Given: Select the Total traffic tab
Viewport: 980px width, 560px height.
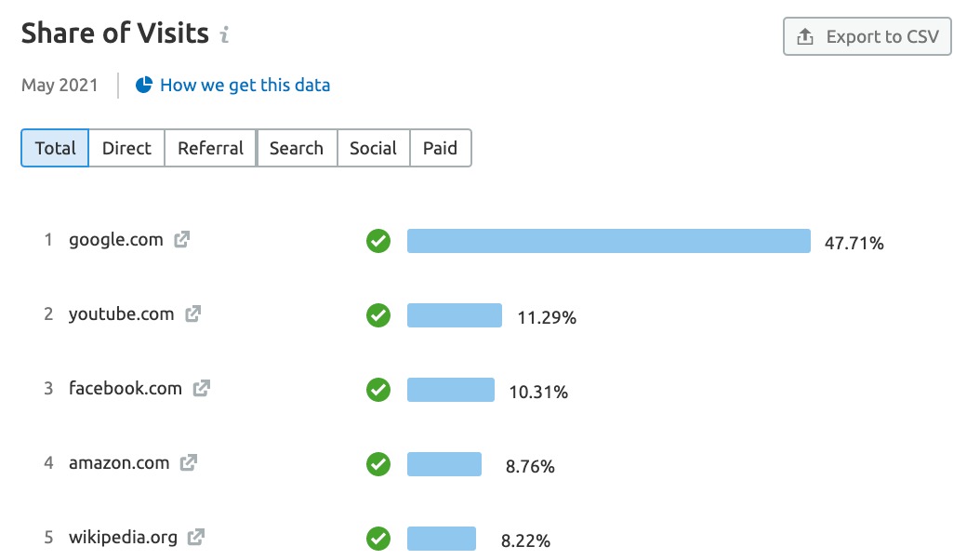Looking at the screenshot, I should click(55, 148).
